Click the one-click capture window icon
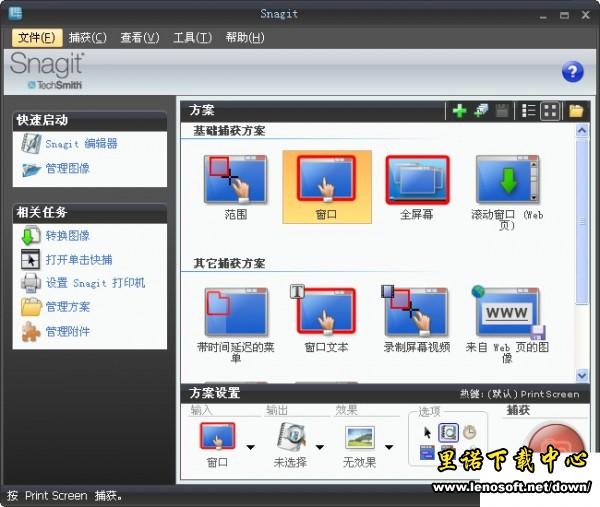The image size is (600, 507). point(31,259)
